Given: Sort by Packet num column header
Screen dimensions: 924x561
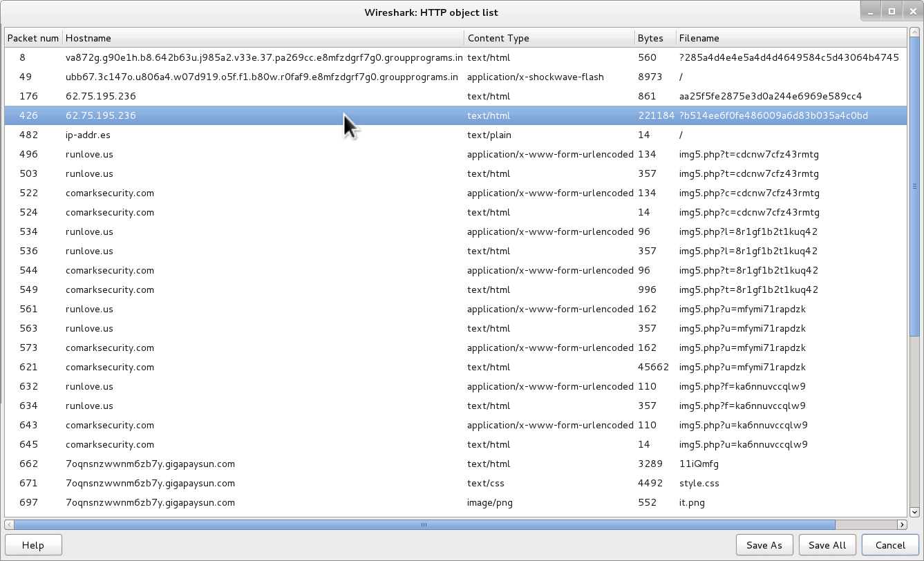Looking at the screenshot, I should pyautogui.click(x=33, y=38).
